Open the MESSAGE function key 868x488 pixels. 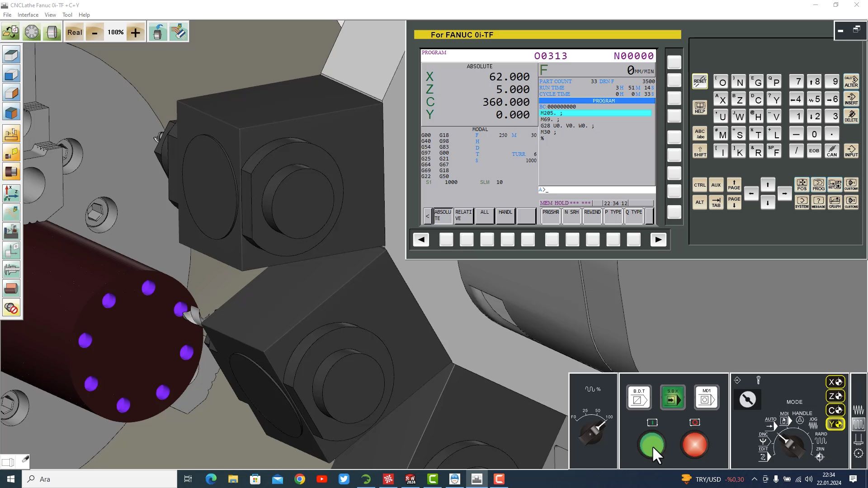click(x=818, y=202)
